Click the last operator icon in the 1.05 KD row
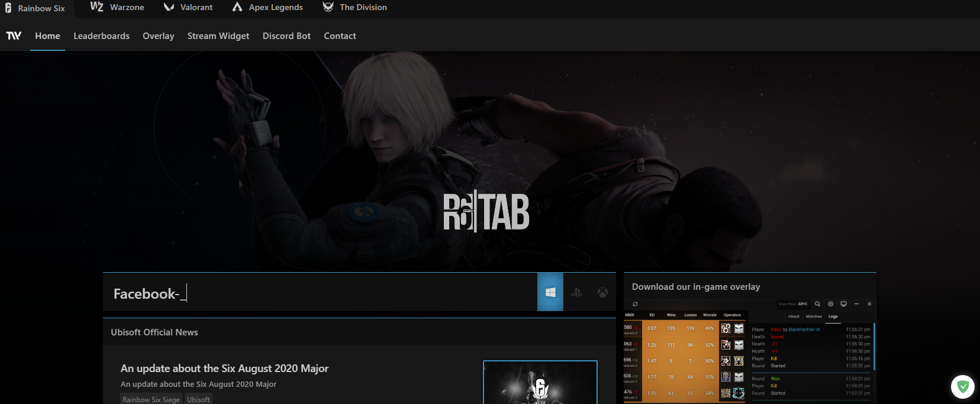Image resolution: width=980 pixels, height=404 pixels. [x=739, y=393]
